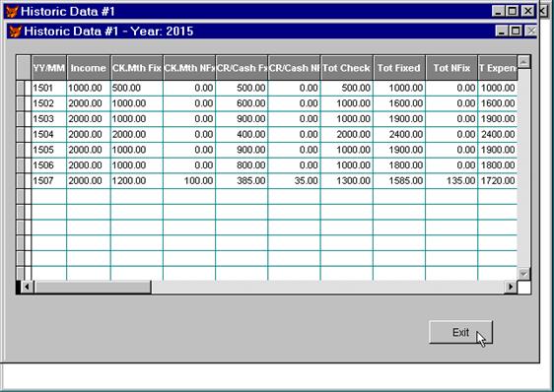Click the grid's scroll right arrow

tap(511, 287)
